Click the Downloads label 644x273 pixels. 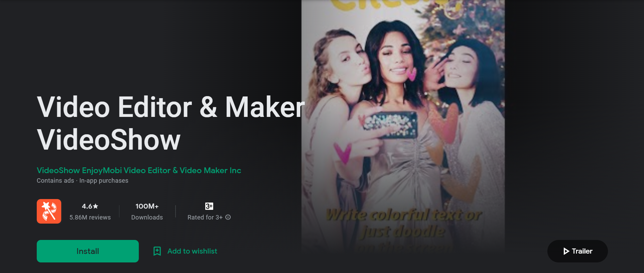pyautogui.click(x=147, y=217)
